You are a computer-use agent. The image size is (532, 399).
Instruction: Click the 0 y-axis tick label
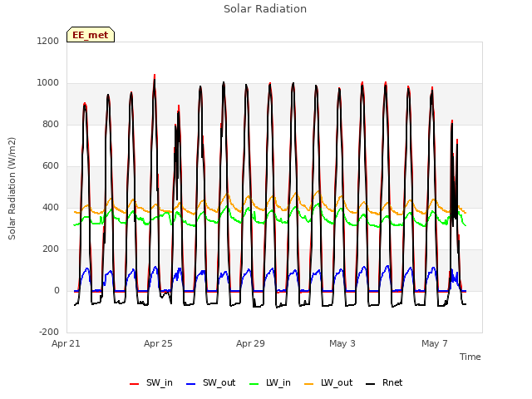(x=57, y=290)
